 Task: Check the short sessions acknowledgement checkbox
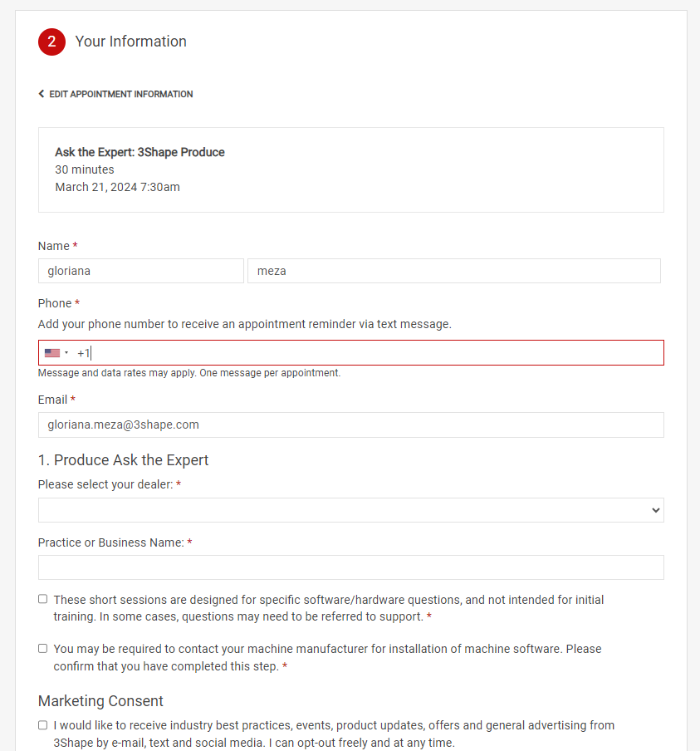point(43,599)
